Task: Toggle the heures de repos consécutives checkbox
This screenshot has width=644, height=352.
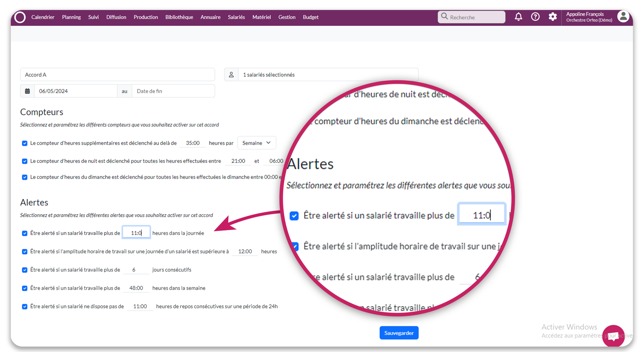Action: click(x=25, y=307)
